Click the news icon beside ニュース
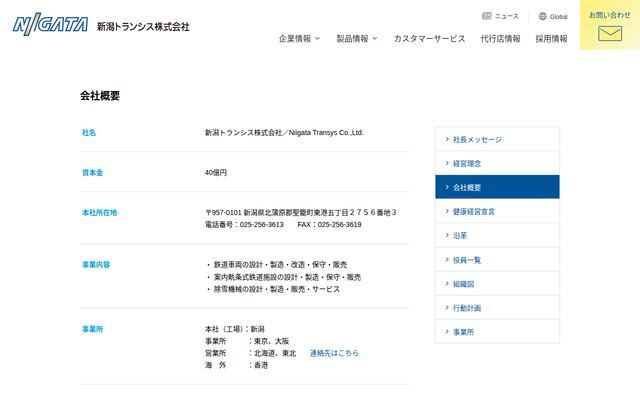 [x=487, y=16]
